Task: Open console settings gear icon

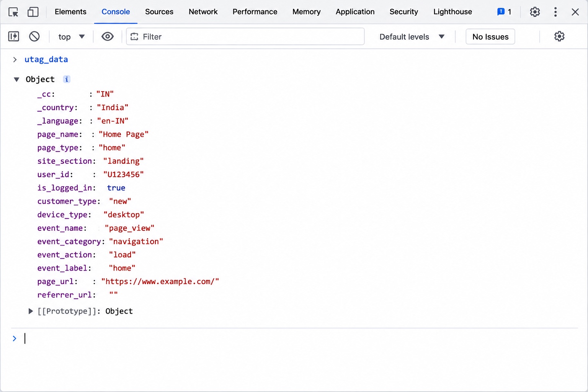Action: (x=559, y=36)
